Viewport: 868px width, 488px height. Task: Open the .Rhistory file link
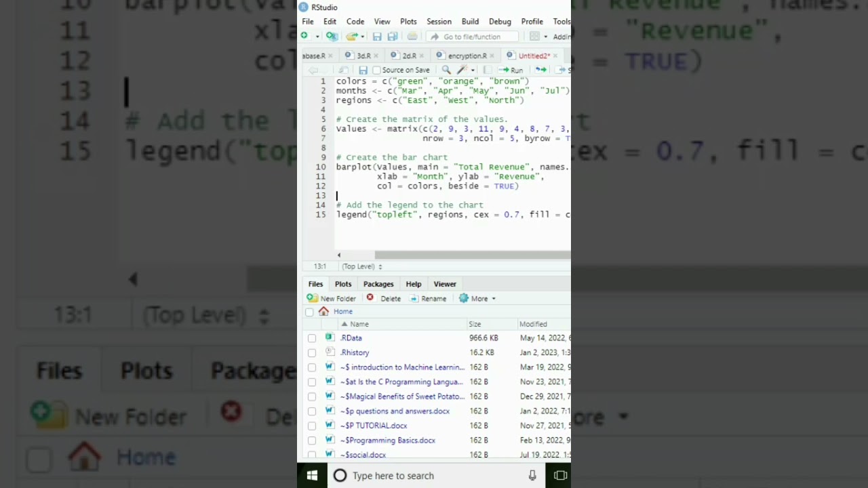(x=355, y=352)
